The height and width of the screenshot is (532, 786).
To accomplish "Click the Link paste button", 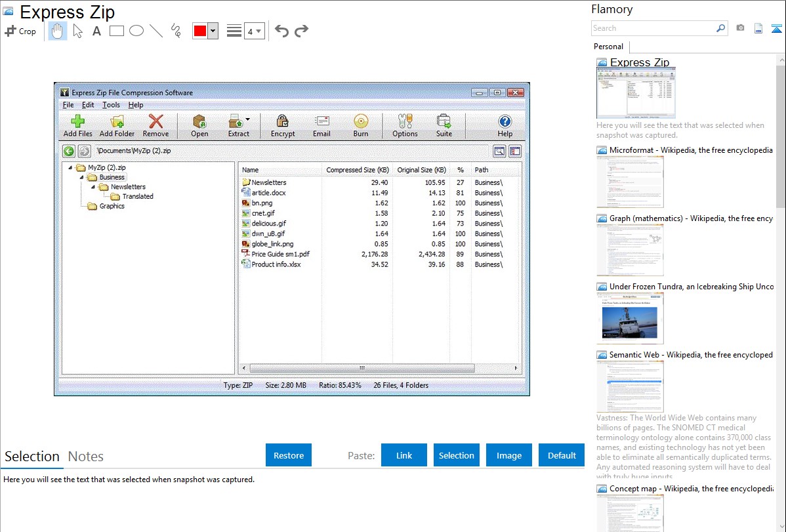I will click(x=404, y=455).
